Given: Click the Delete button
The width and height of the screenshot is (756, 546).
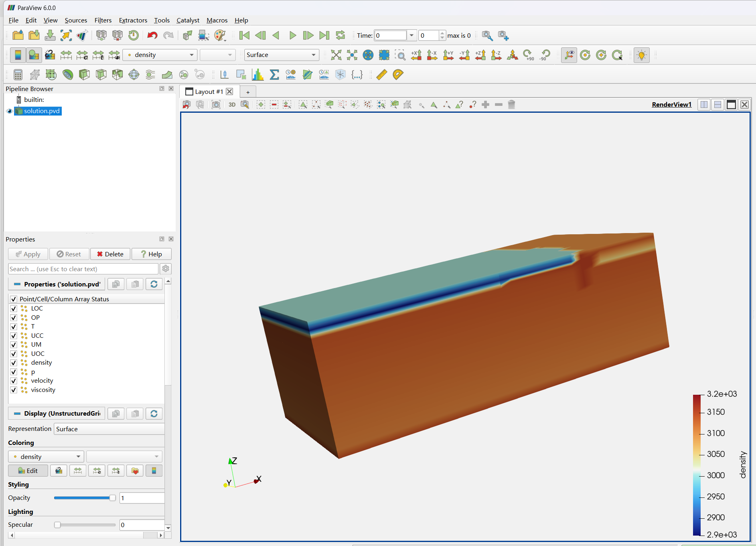Looking at the screenshot, I should coord(110,254).
